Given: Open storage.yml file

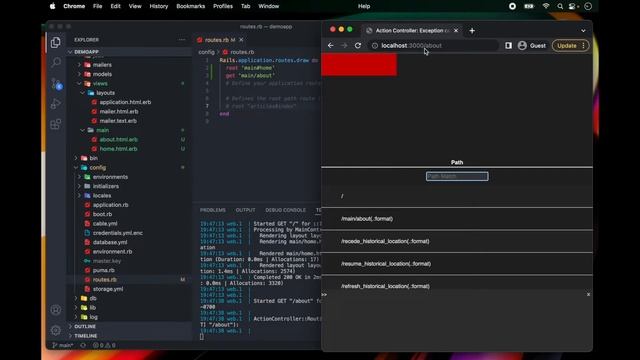Looking at the screenshot, I should [x=108, y=289].
